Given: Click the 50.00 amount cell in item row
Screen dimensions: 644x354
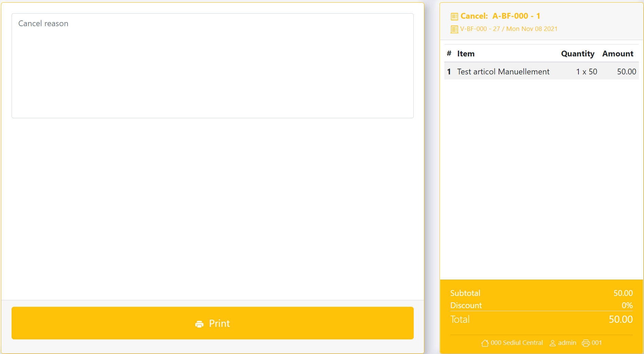Looking at the screenshot, I should [627, 72].
